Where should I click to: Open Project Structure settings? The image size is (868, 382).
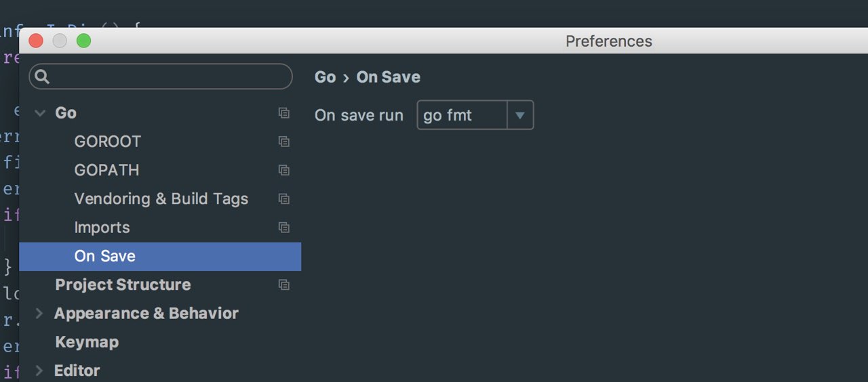click(x=122, y=285)
